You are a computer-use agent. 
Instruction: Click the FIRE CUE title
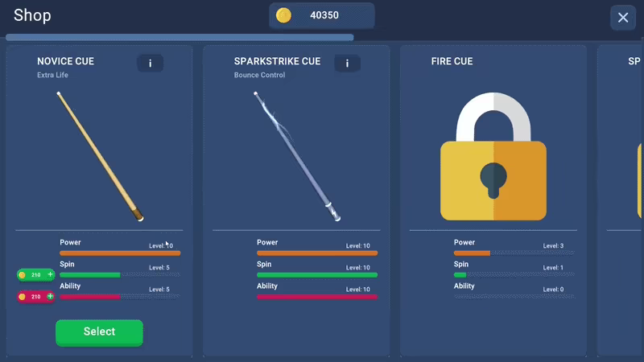click(452, 62)
